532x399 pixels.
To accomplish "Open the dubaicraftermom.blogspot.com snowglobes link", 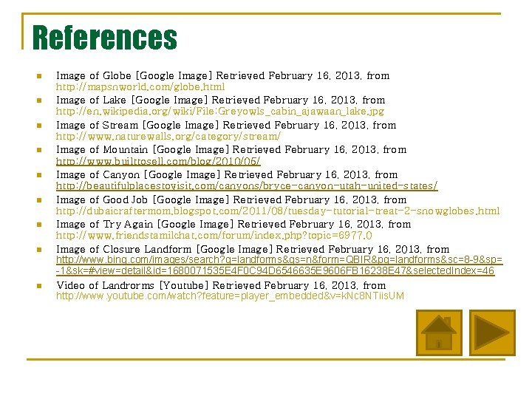I will click(x=278, y=211).
